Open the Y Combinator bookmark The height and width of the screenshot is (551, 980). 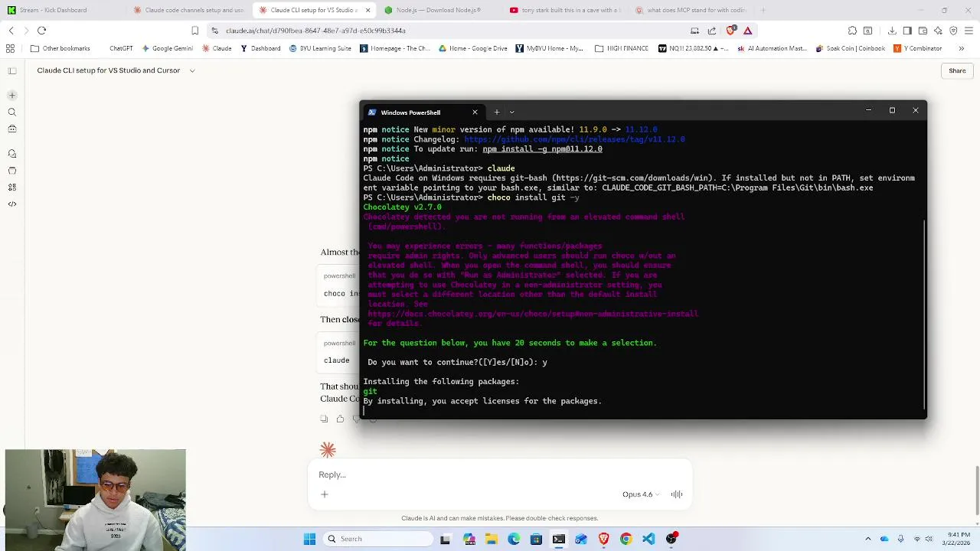point(918,48)
